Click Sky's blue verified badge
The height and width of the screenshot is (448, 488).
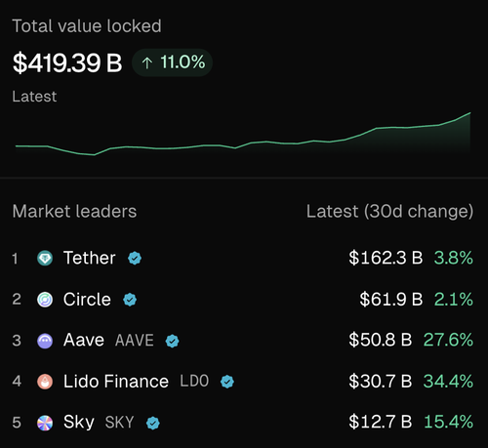[153, 423]
